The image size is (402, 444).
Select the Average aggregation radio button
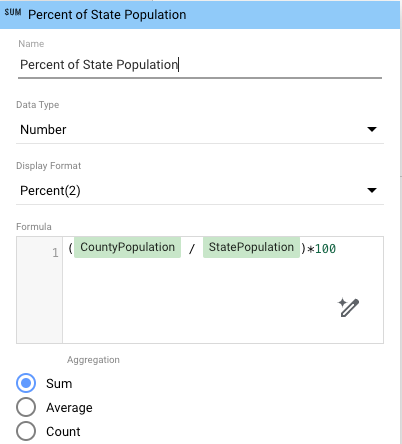26,407
